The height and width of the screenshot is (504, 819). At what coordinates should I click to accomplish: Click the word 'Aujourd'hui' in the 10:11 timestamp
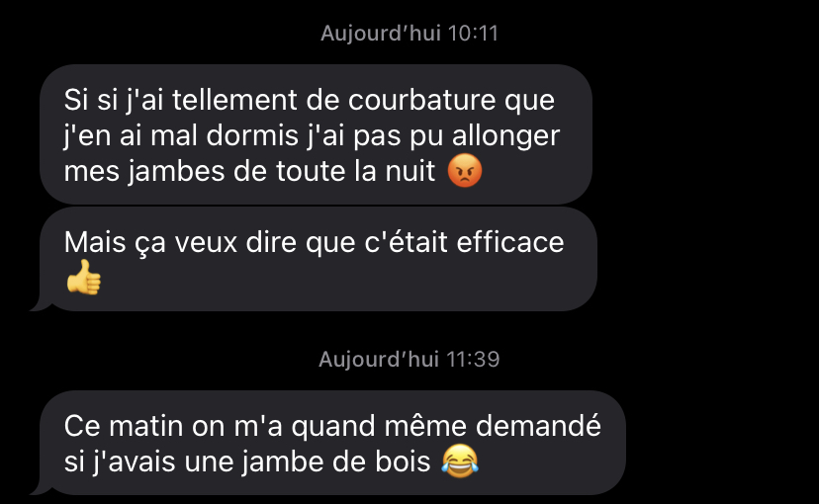381,34
